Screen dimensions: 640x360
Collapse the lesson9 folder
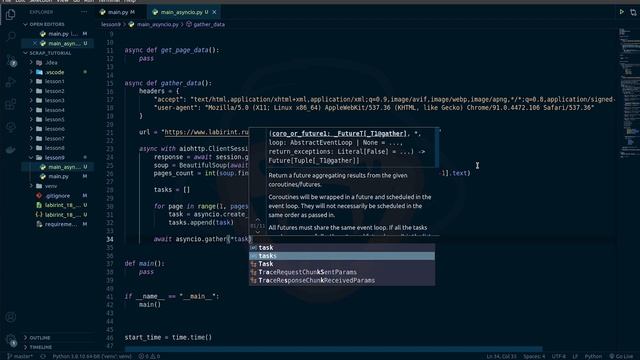point(54,157)
